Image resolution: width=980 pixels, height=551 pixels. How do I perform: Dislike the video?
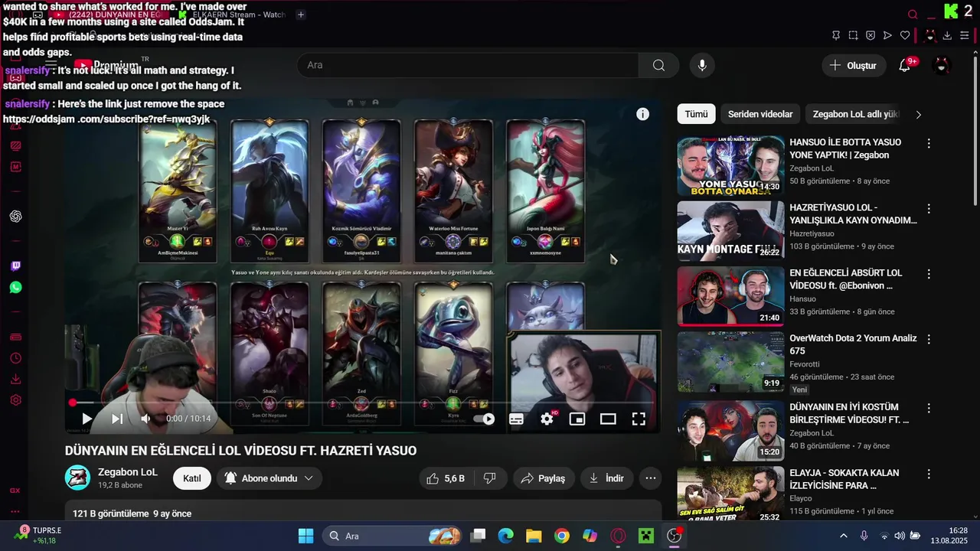490,478
